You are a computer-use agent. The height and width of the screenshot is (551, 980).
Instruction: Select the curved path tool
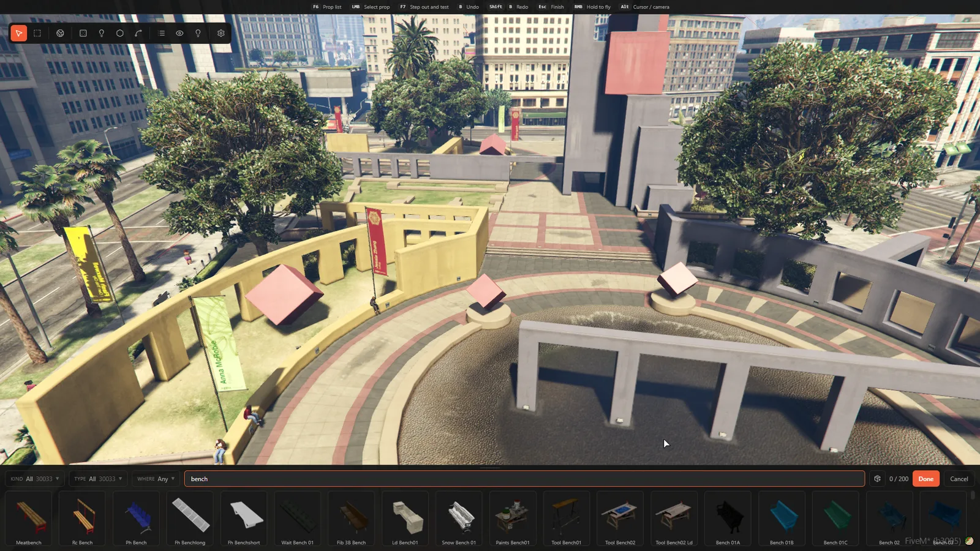click(x=138, y=33)
